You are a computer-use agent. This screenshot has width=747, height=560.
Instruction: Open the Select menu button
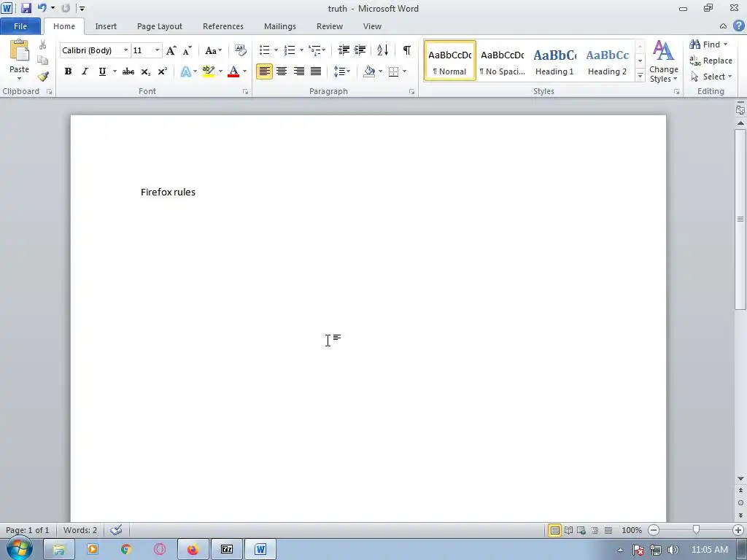711,77
